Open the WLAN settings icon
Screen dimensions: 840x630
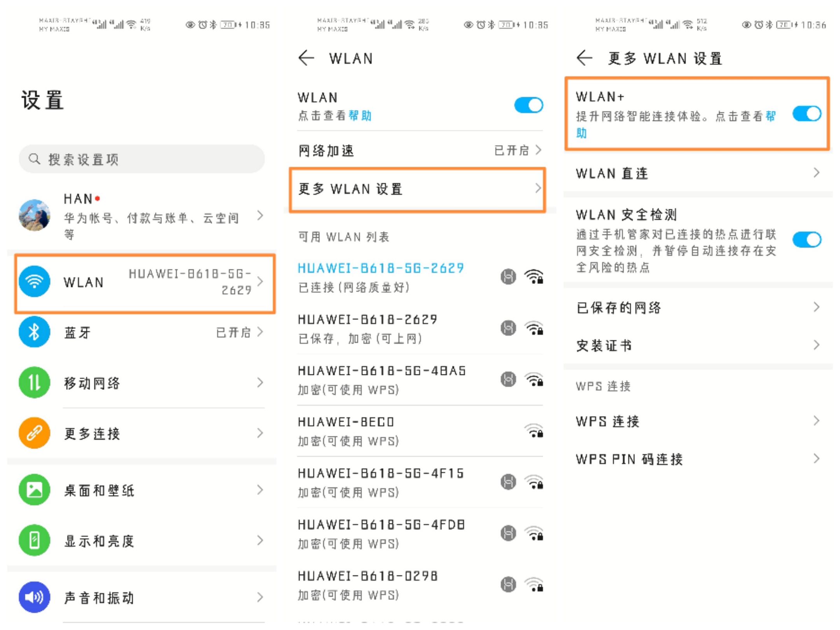click(x=34, y=281)
